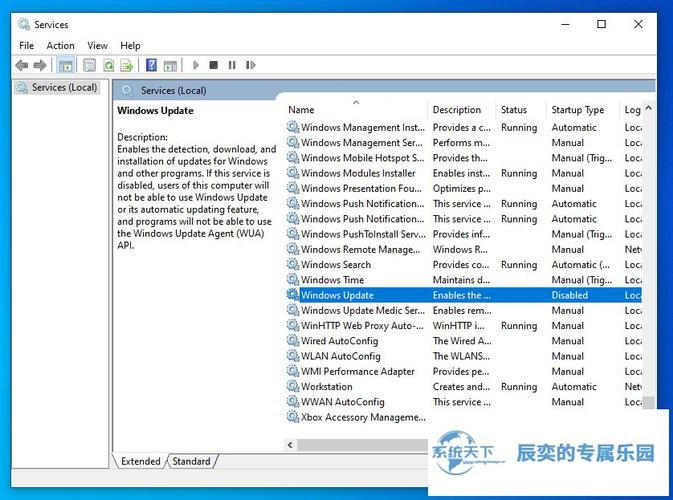The height and width of the screenshot is (500, 673).
Task: Click the WMI Performance Adapter gear icon
Action: point(293,371)
